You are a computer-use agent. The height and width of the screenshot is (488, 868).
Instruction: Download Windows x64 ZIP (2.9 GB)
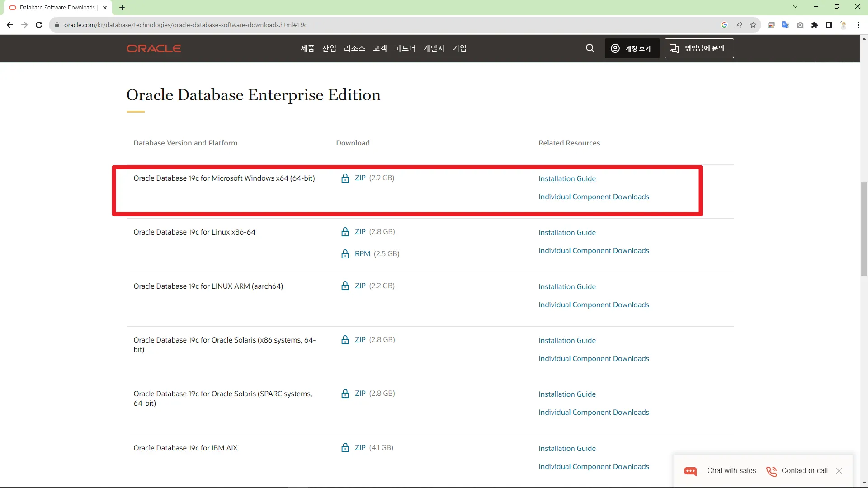[360, 178]
